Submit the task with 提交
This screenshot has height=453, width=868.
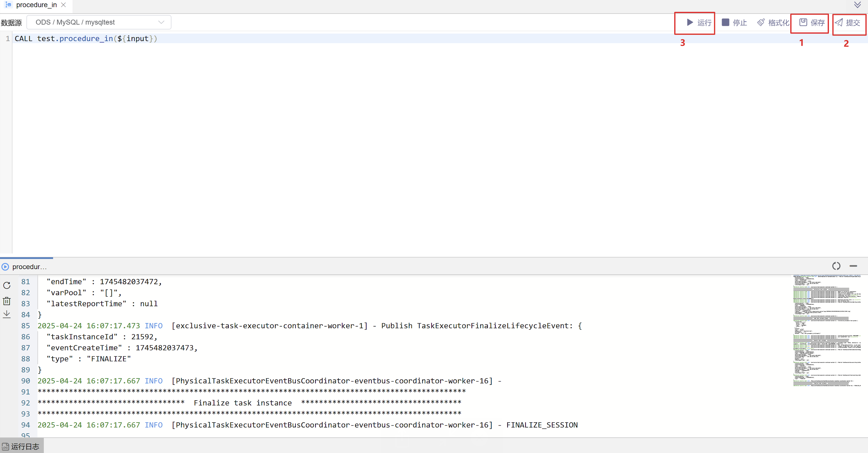click(848, 23)
